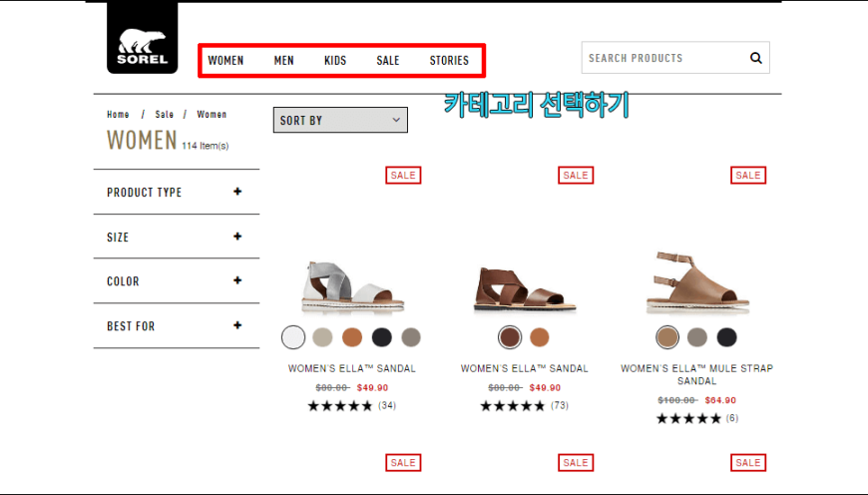Open the Stories menu

pyautogui.click(x=449, y=60)
